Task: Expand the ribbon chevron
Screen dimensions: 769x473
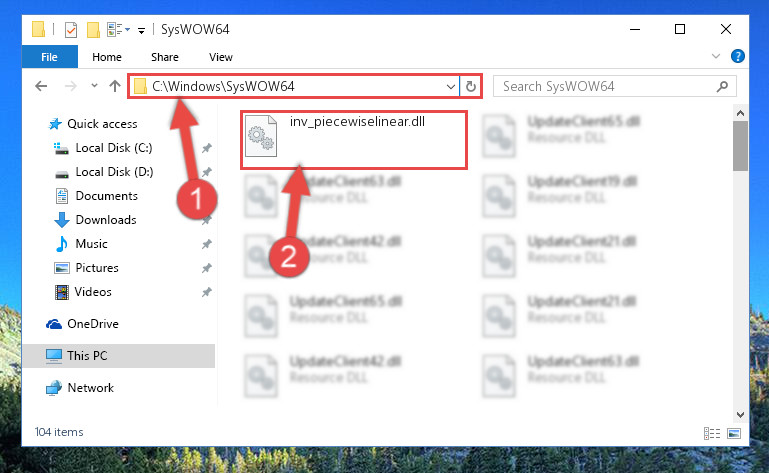Action: (x=716, y=56)
